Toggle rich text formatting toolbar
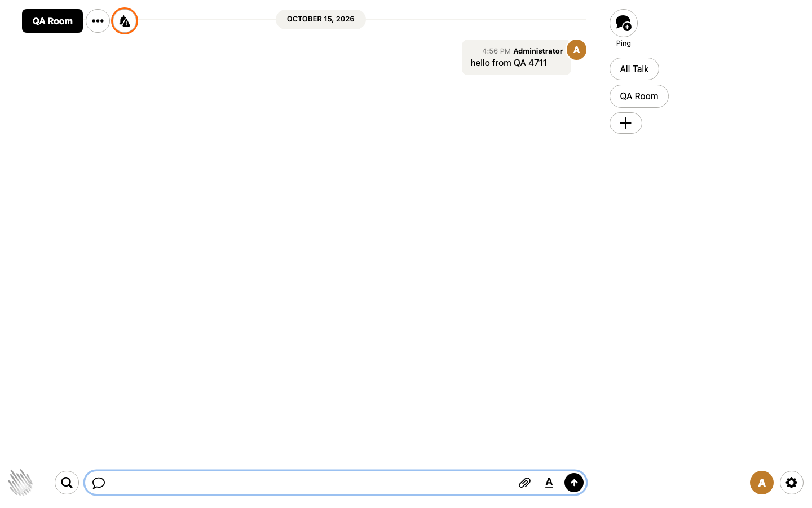 point(549,483)
